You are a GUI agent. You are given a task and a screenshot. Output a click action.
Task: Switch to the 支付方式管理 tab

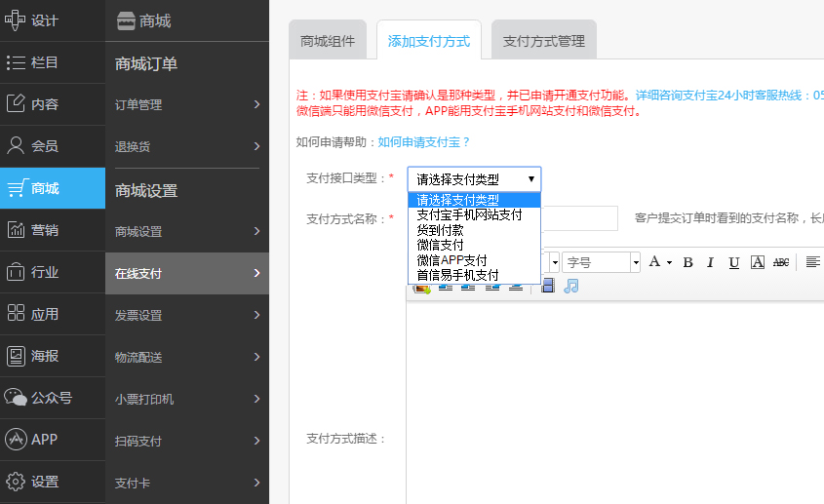tap(544, 40)
